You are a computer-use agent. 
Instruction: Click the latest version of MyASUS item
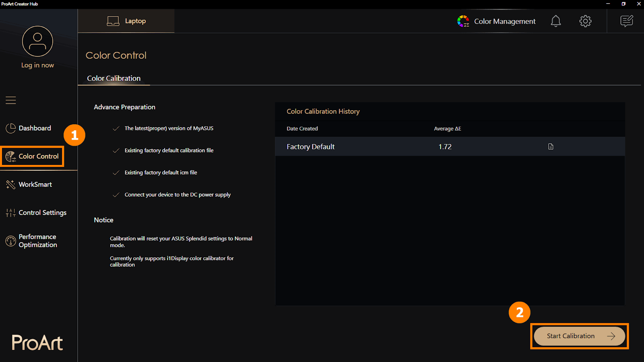169,128
